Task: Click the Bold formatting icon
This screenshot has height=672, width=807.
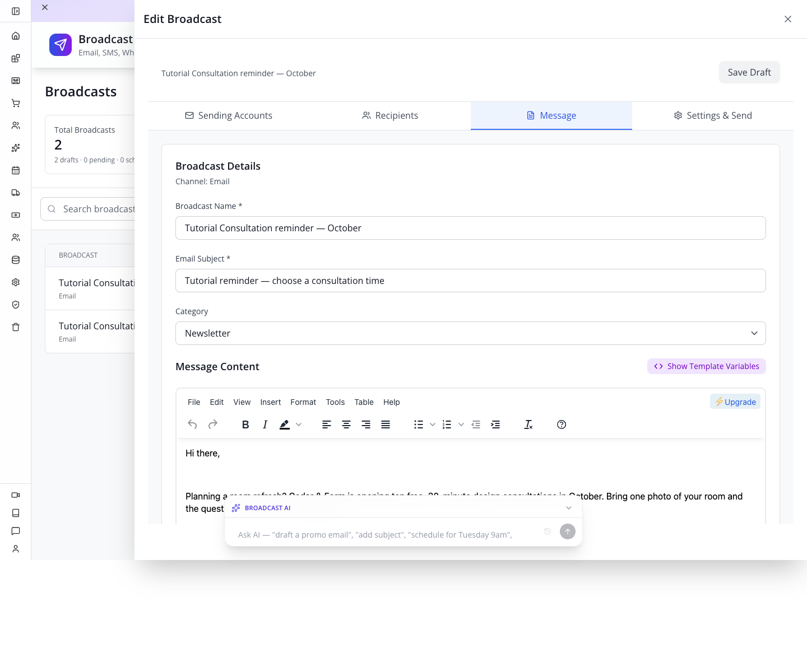Action: coord(245,424)
